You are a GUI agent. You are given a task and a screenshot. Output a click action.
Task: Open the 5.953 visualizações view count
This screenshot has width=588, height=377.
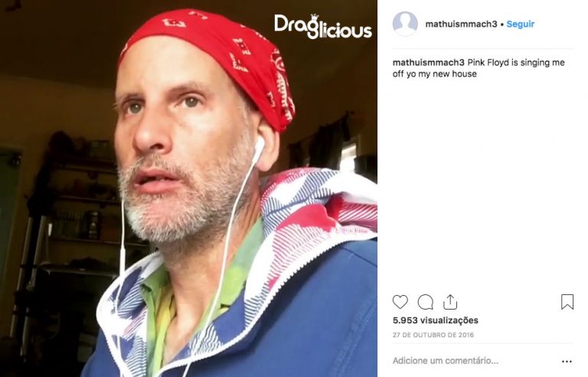point(436,320)
